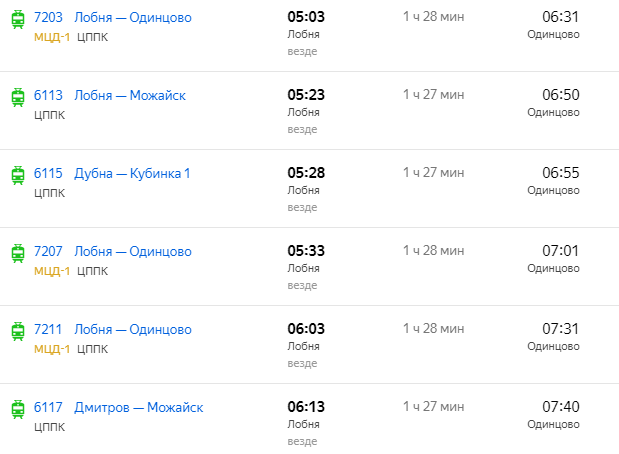Image resolution: width=619 pixels, height=454 pixels.
Task: Click the МЦД-1 label under train 7207
Action: 52,271
